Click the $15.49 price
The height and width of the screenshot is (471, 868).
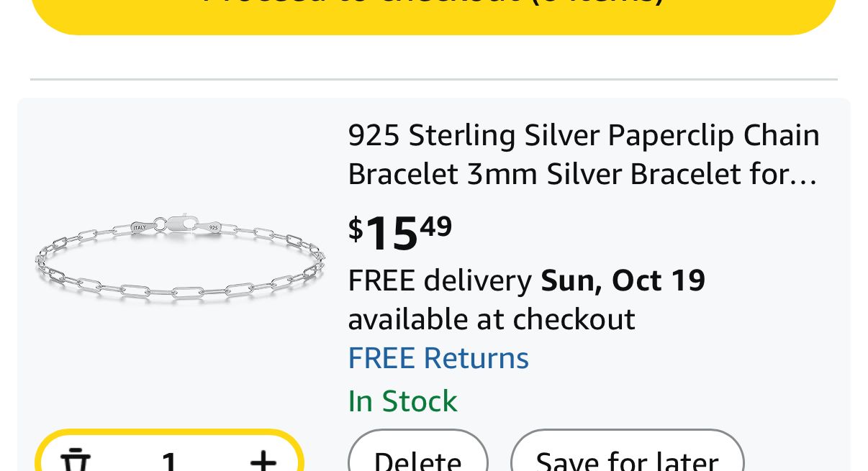pos(400,232)
